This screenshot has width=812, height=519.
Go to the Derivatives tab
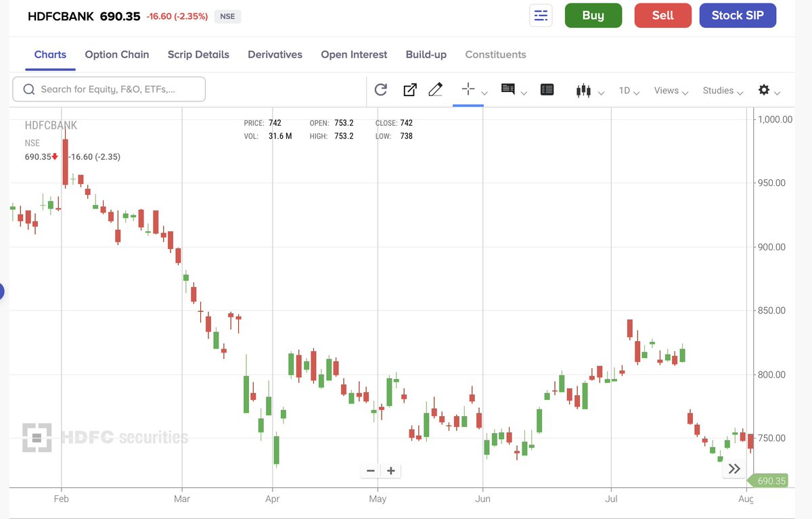[x=275, y=55]
